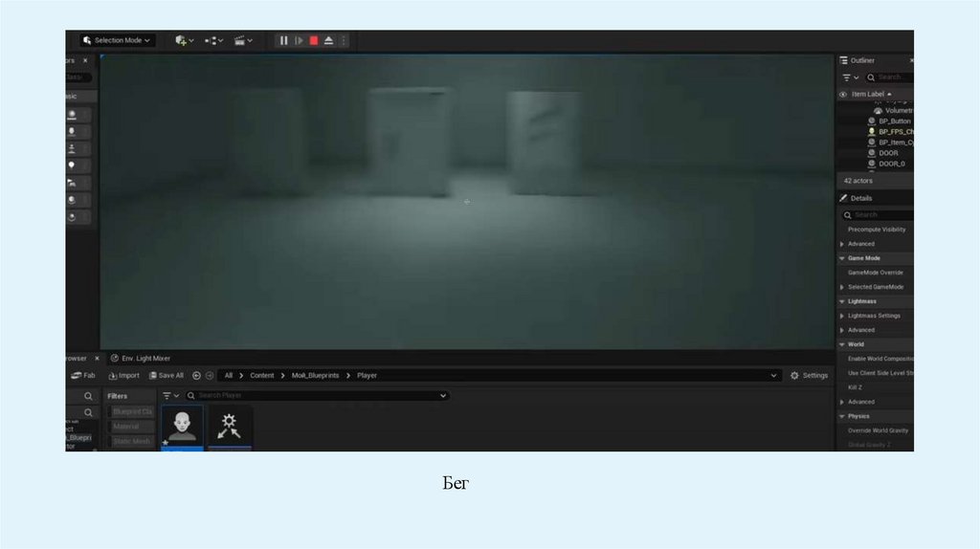Open the Outliner filter menu
980x549 pixels.
(x=850, y=77)
